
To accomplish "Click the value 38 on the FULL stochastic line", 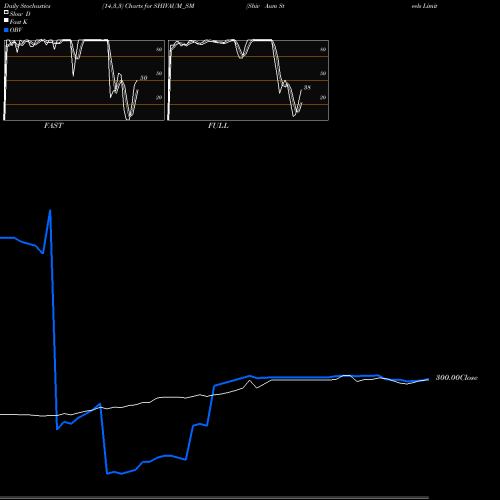I will click(307, 87).
